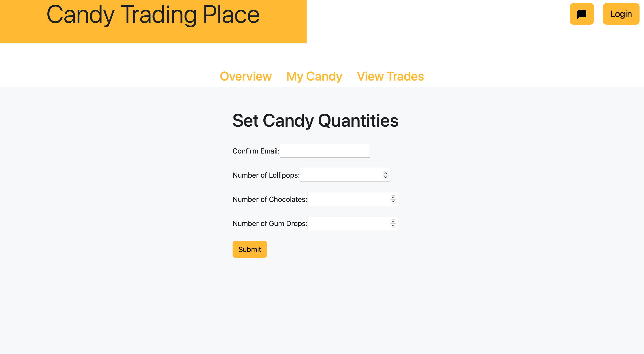Submit the candy quantities form
The width and height of the screenshot is (644, 354).
(x=250, y=249)
